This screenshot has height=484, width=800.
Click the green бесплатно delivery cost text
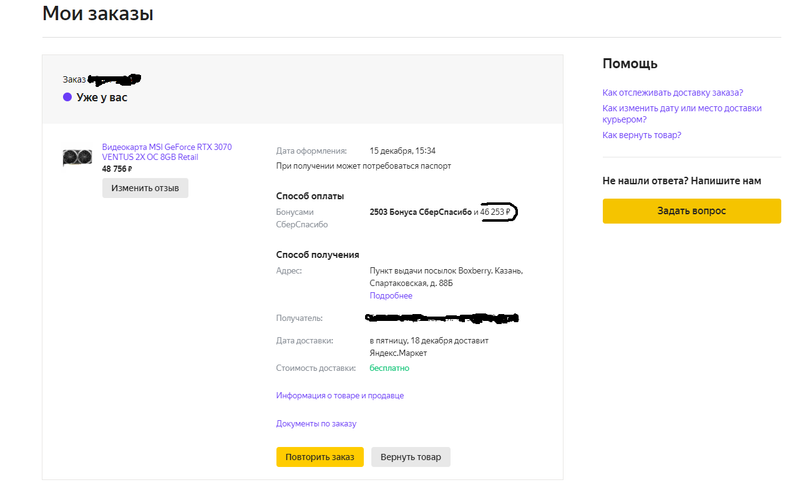coord(389,368)
